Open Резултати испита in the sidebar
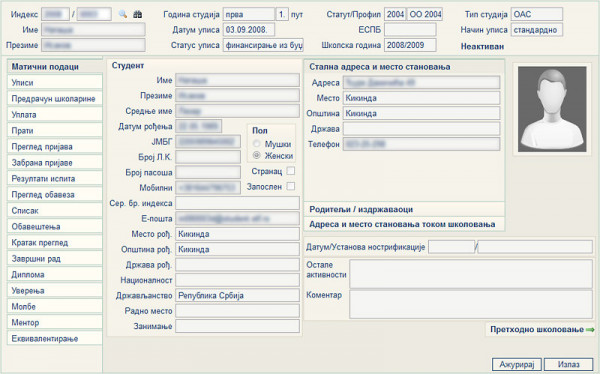The height and width of the screenshot is (374, 600). (x=55, y=179)
